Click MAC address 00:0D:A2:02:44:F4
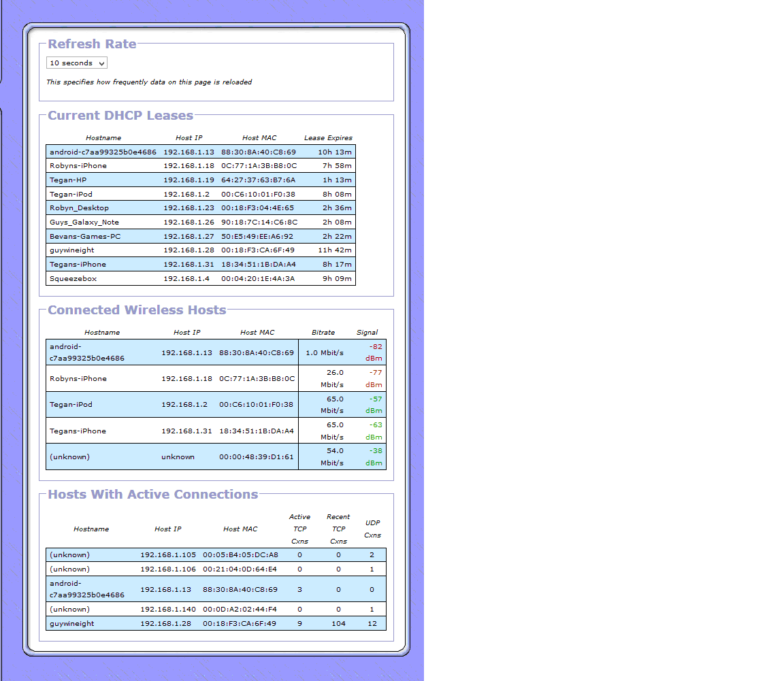Viewport: 784px width, 681px height. click(240, 610)
